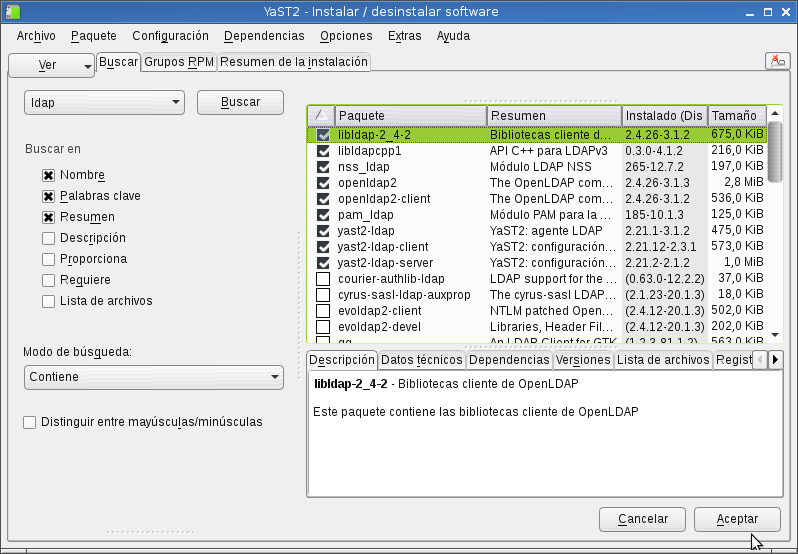Screen dimensions: 798x554
Task: Sort by the Resumen column header
Action: click(554, 115)
